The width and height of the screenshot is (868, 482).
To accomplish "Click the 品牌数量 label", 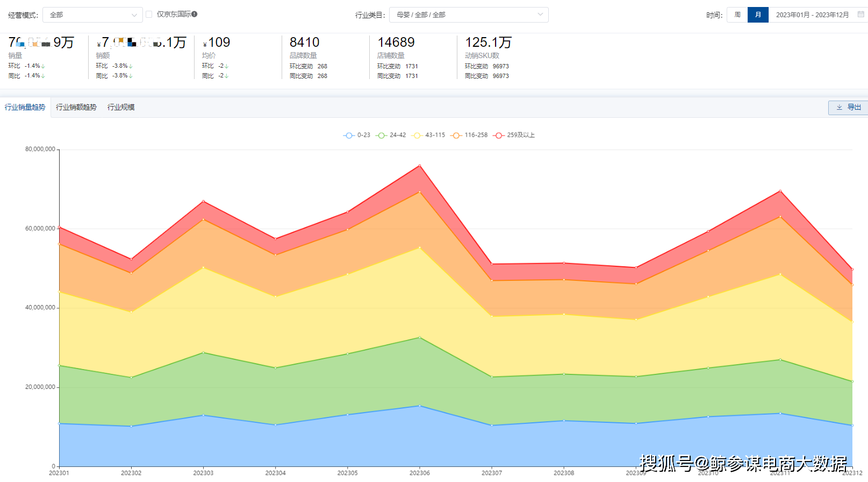I will (303, 55).
